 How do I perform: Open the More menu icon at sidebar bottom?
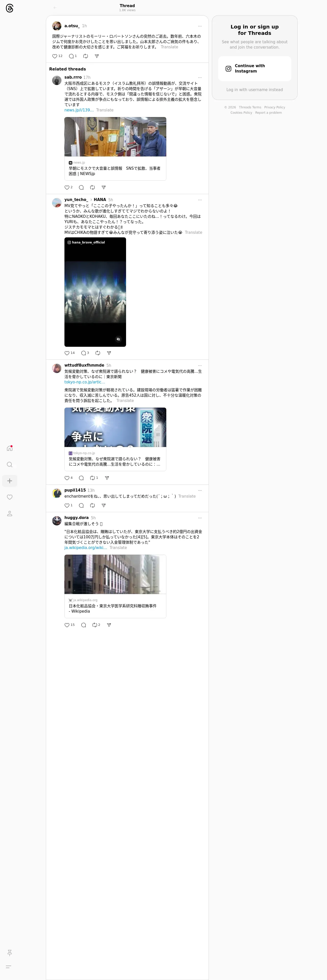8,967
